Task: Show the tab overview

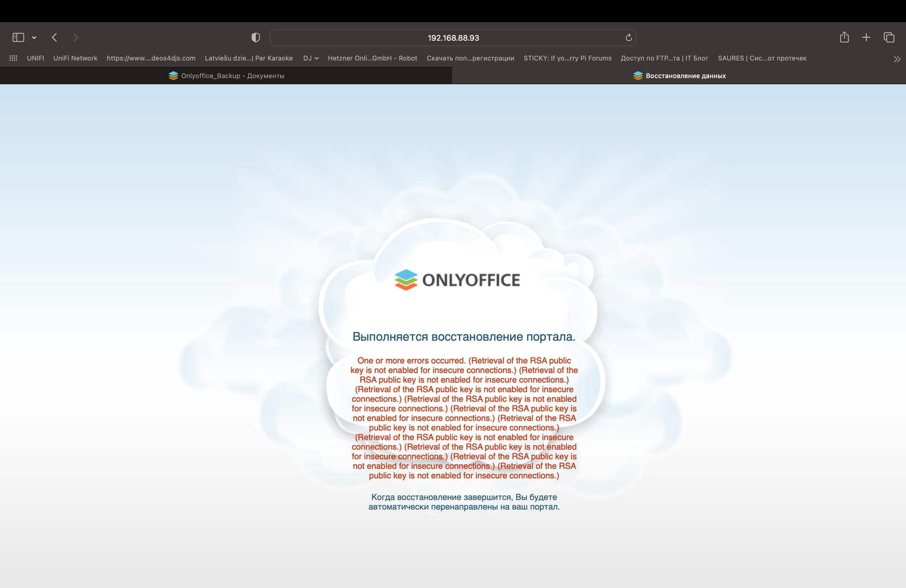Action: click(x=889, y=37)
